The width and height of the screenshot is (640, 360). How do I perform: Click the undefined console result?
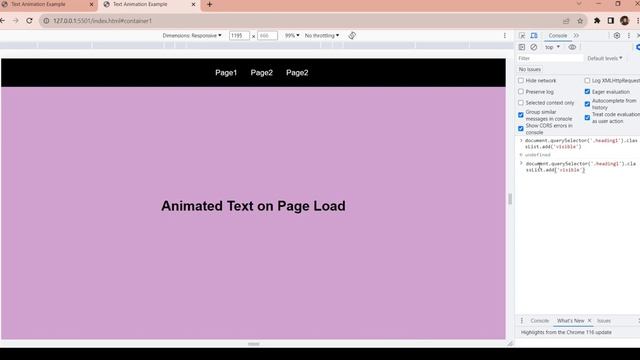click(x=538, y=155)
